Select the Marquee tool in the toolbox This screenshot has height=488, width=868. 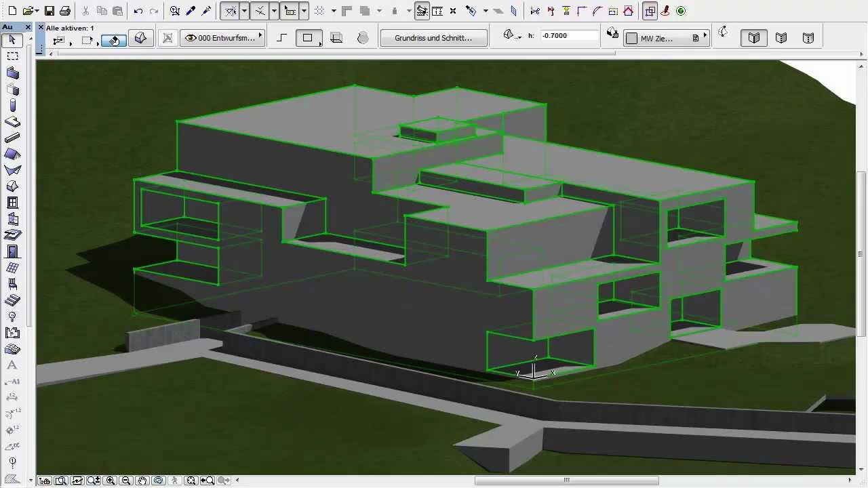pos(13,56)
